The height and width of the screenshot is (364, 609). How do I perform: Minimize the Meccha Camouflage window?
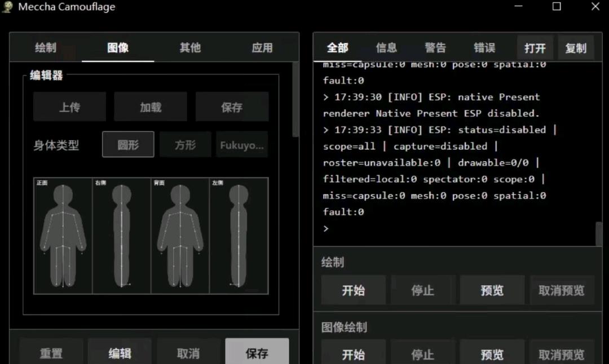[x=519, y=7]
